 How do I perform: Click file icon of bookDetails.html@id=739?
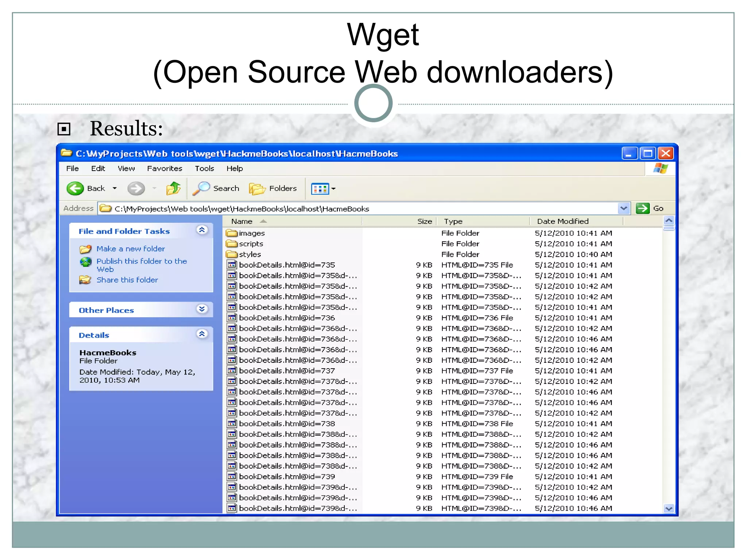pyautogui.click(x=232, y=476)
